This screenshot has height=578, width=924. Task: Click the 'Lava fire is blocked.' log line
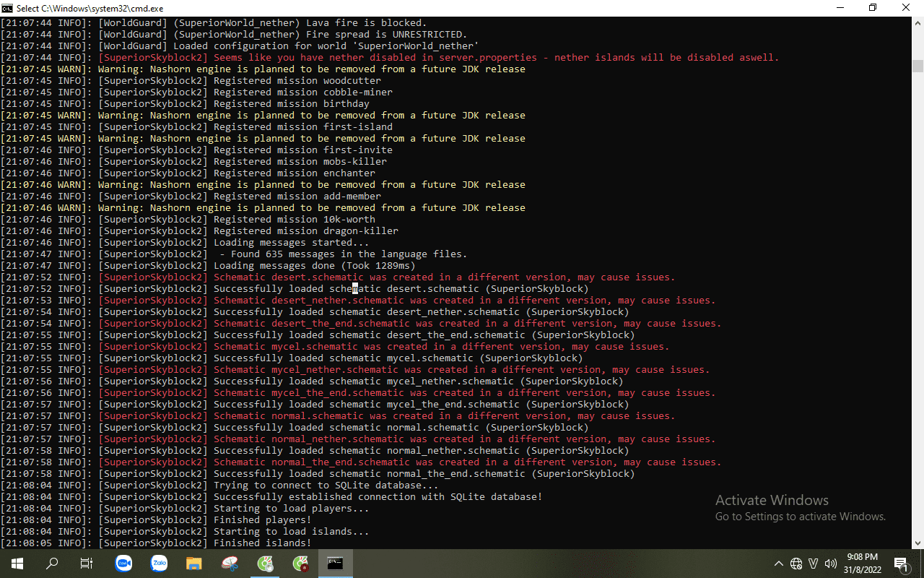click(214, 23)
